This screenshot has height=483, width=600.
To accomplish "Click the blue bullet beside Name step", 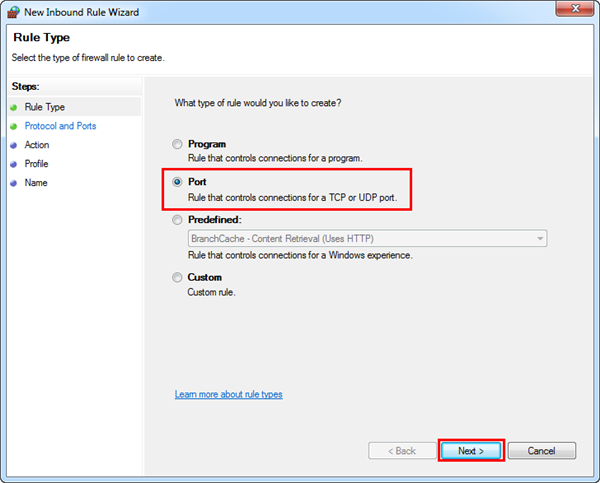I will [x=13, y=183].
